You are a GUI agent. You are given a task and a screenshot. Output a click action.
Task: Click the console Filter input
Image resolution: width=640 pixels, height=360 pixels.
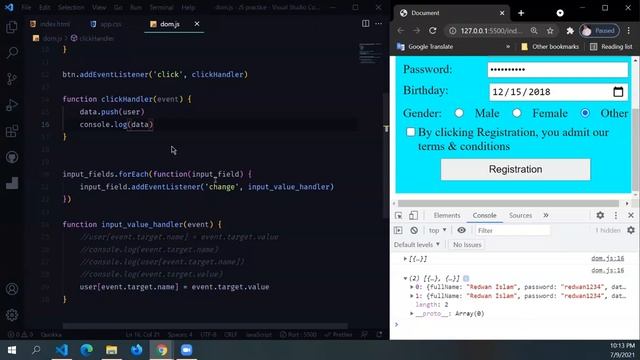pos(513,231)
